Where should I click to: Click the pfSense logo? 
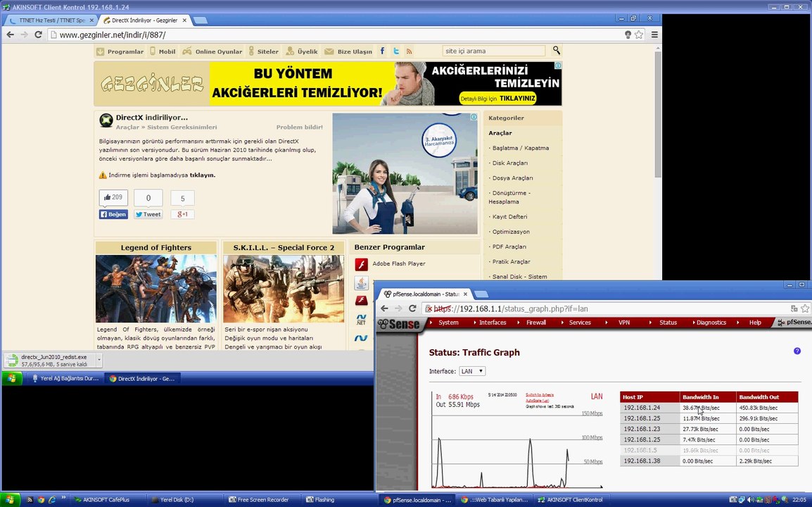399,324
